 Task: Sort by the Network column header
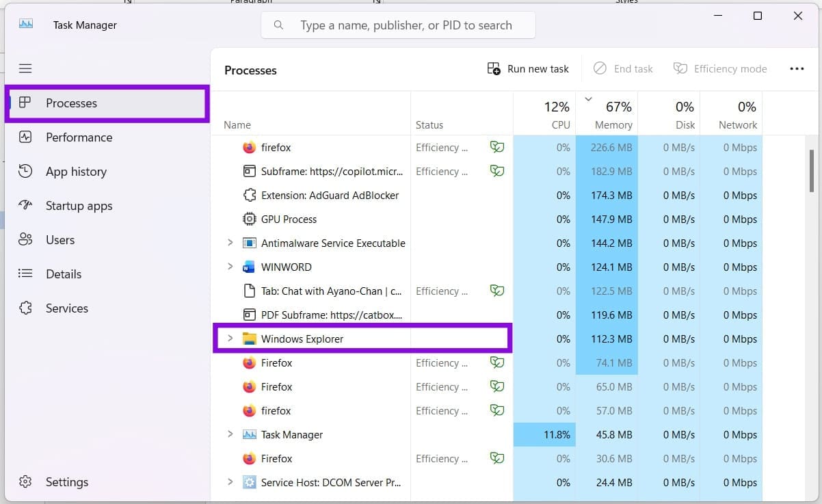click(x=731, y=114)
